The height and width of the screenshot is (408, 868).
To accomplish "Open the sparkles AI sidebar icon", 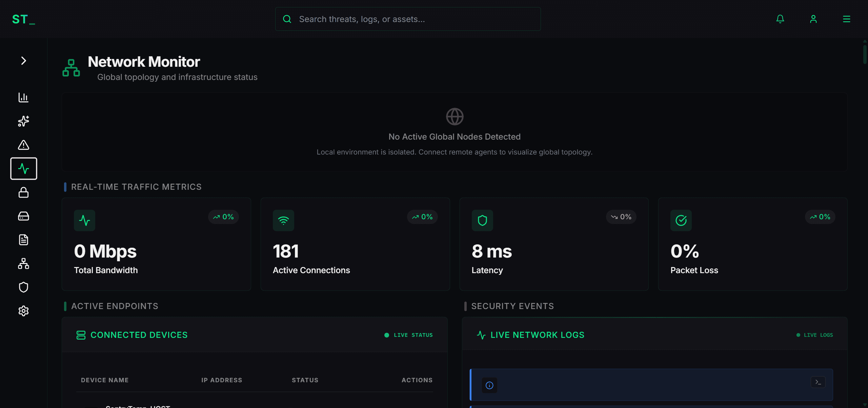I will (x=23, y=121).
